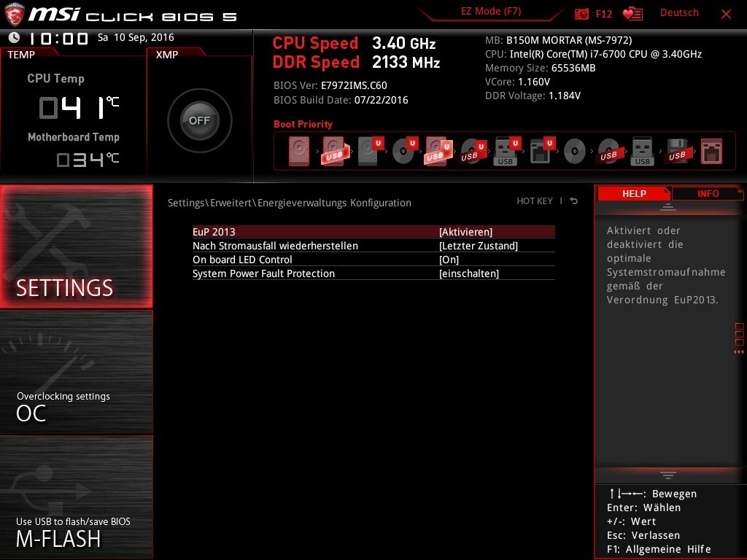This screenshot has height=560, width=747.
Task: Open the favorites heart icon
Action: pyautogui.click(x=632, y=14)
